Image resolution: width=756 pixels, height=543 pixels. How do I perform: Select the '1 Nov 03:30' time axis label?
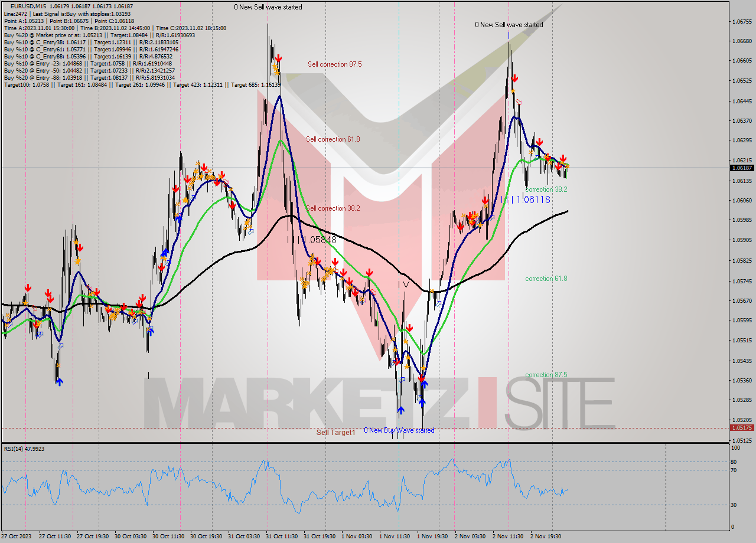[356, 537]
